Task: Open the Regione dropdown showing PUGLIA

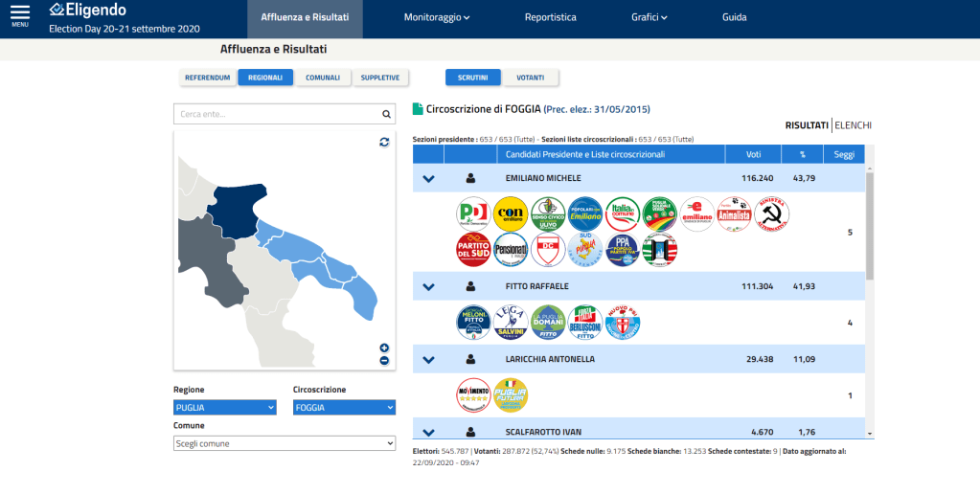Action: click(x=224, y=408)
